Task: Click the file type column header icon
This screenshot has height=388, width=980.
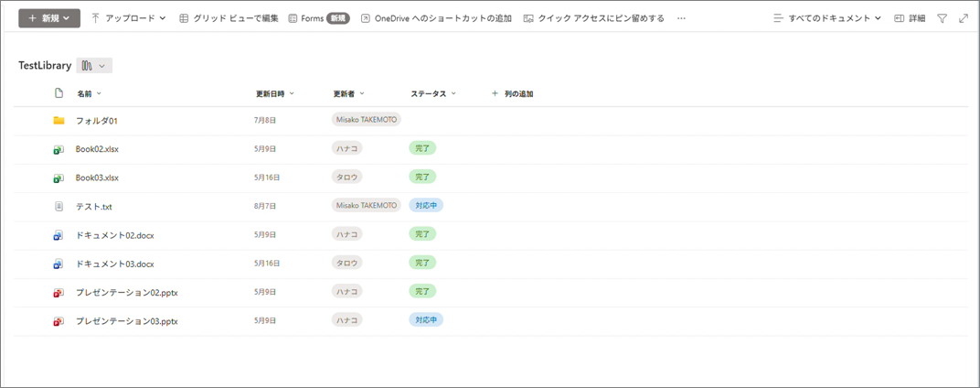Action: (59, 93)
